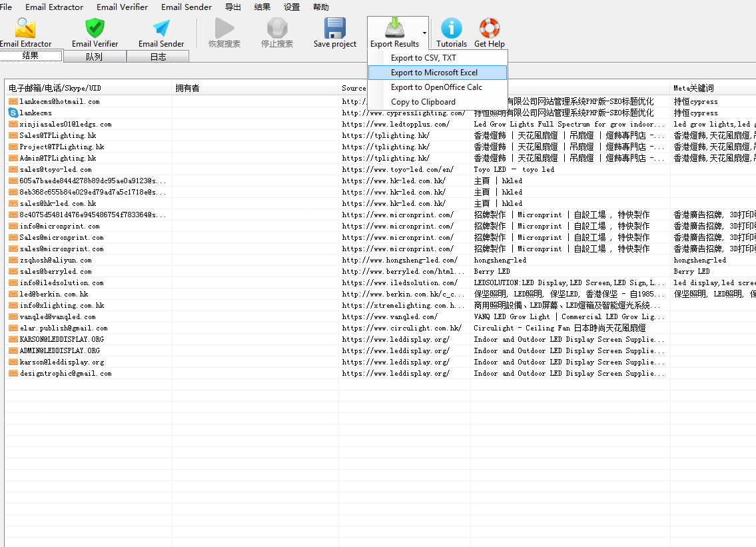Open the Email Extractor menu
The height and width of the screenshot is (547, 756).
[x=54, y=7]
